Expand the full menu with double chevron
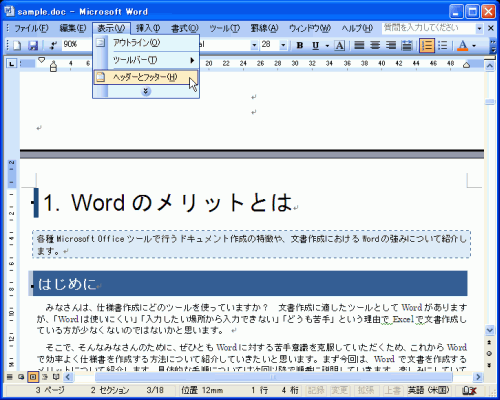The image size is (500, 400). (x=146, y=91)
